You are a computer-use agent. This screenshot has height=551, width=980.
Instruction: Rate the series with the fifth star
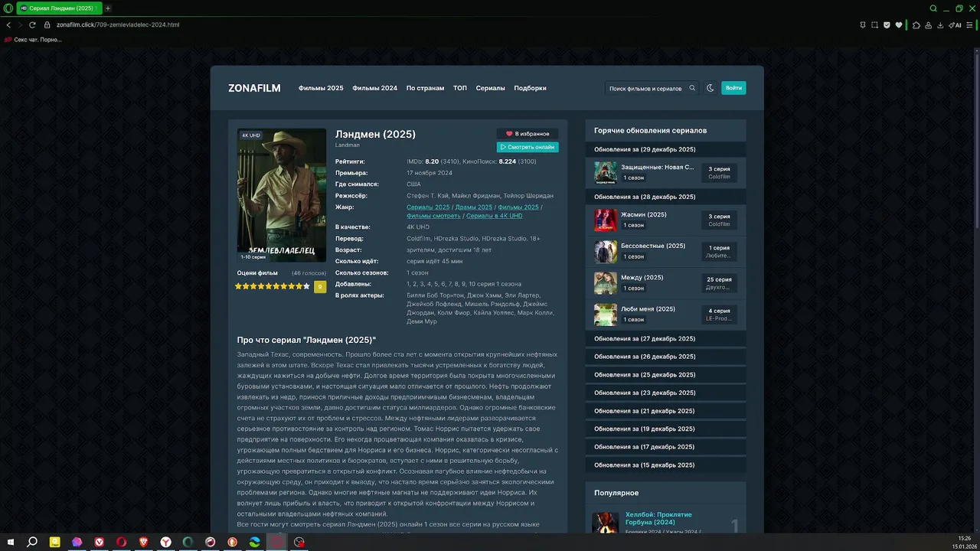pos(269,286)
